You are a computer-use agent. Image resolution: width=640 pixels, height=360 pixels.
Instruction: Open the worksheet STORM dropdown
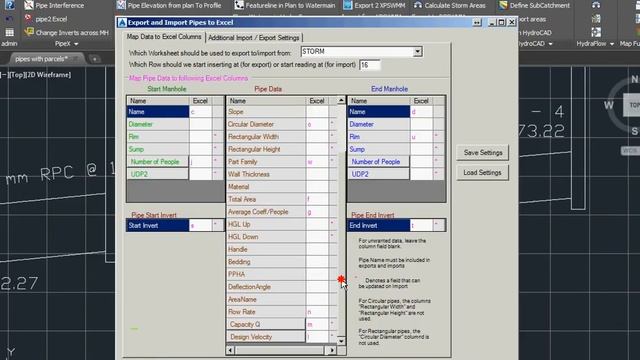click(x=418, y=52)
